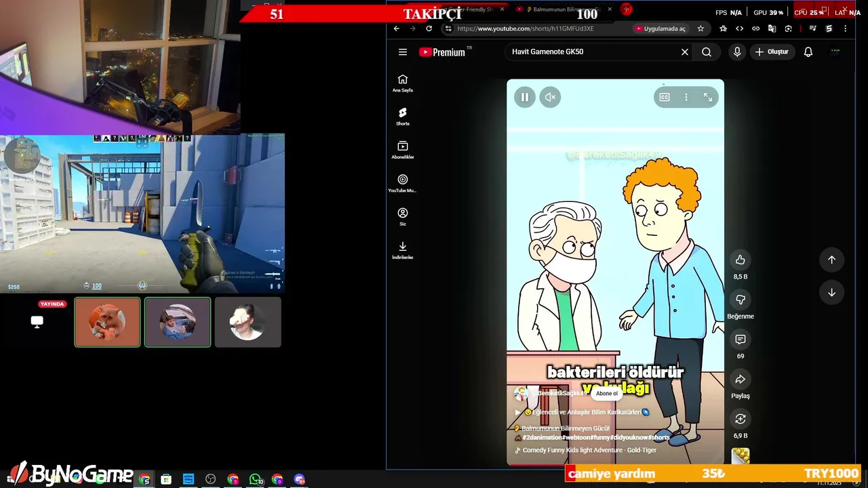Click the magnifier search button
Screen dimensions: 868x488
(707, 52)
